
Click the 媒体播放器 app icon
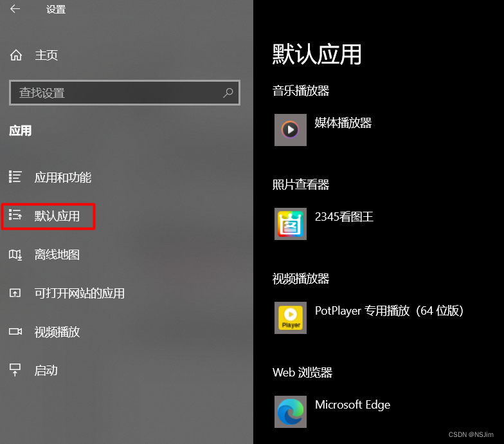click(291, 130)
